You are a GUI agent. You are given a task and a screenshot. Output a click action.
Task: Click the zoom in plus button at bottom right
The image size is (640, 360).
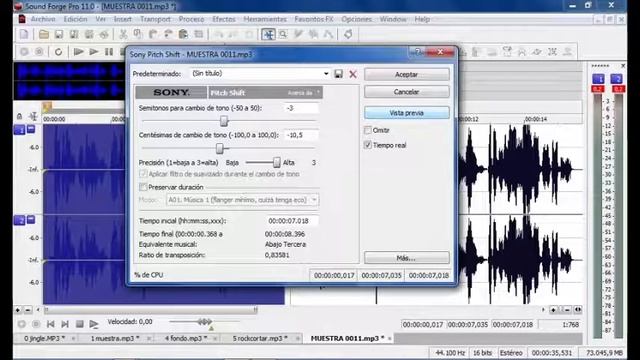click(x=553, y=310)
